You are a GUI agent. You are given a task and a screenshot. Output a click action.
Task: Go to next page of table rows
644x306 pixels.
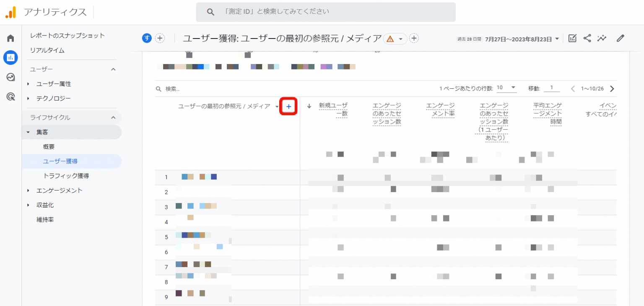pyautogui.click(x=612, y=89)
